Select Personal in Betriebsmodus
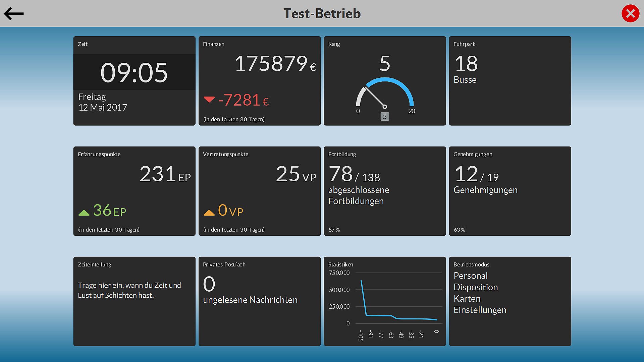 coord(471,276)
